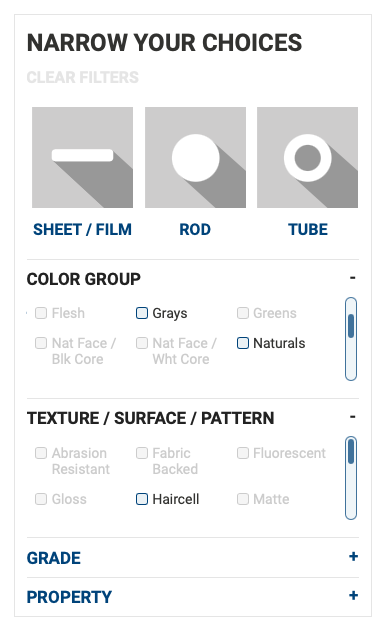
Task: Check the Grays color group box
Action: (142, 313)
